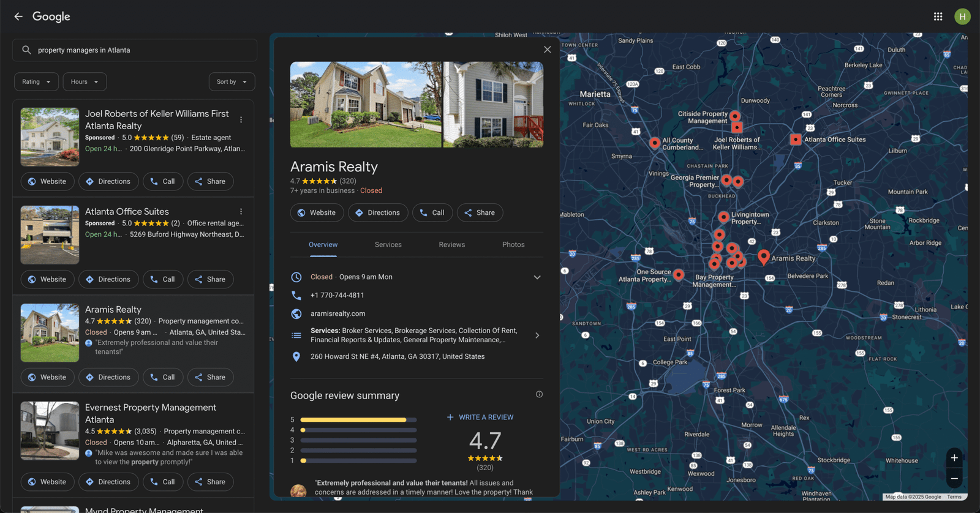
Task: Click the clock hours icon in Aramis overview
Action: point(296,277)
